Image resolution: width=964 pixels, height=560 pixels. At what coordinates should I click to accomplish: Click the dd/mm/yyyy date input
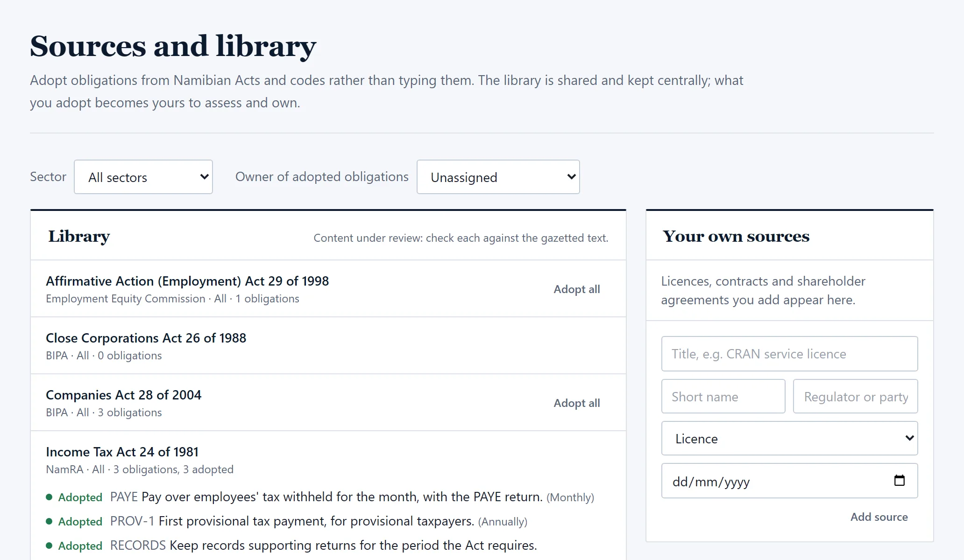(790, 481)
